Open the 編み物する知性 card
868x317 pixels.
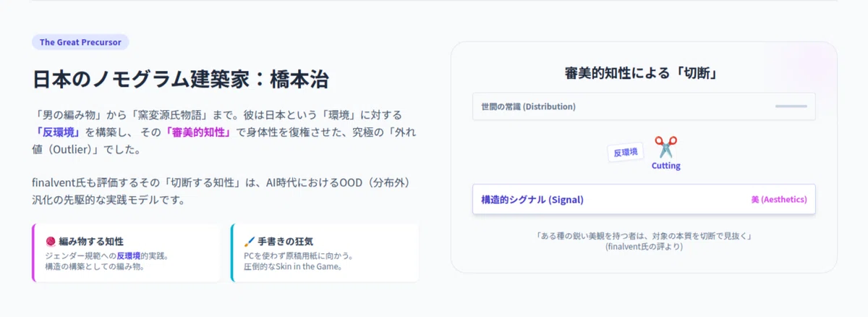tap(127, 253)
